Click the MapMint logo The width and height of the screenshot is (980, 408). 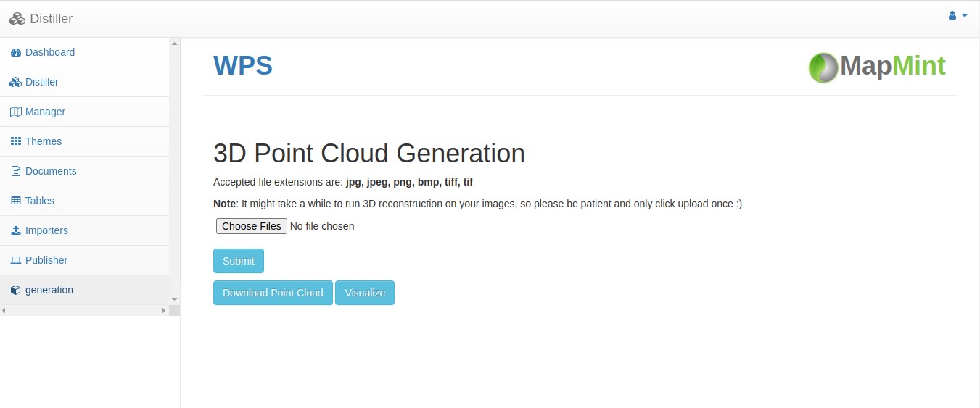[x=877, y=67]
